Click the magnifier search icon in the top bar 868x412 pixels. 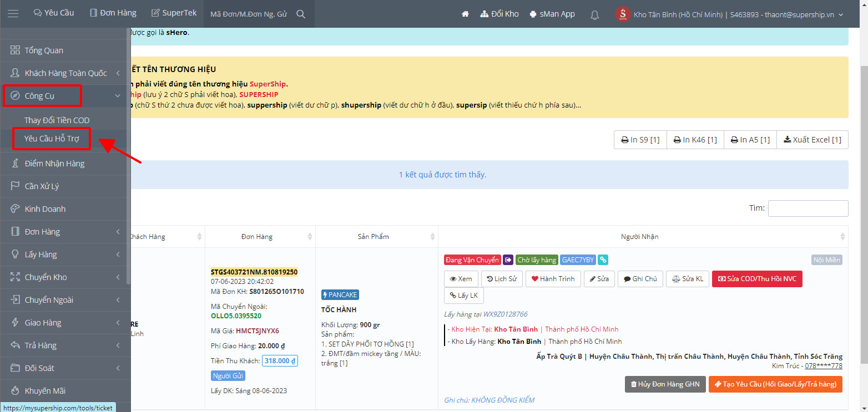pyautogui.click(x=301, y=14)
